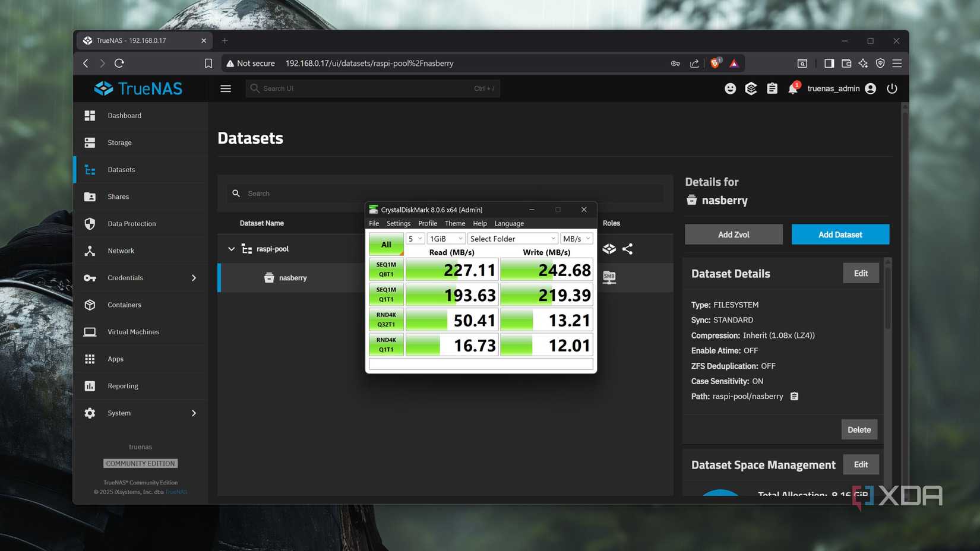Open the Jobs clipboard icon in header
980x551 pixels.
point(772,88)
